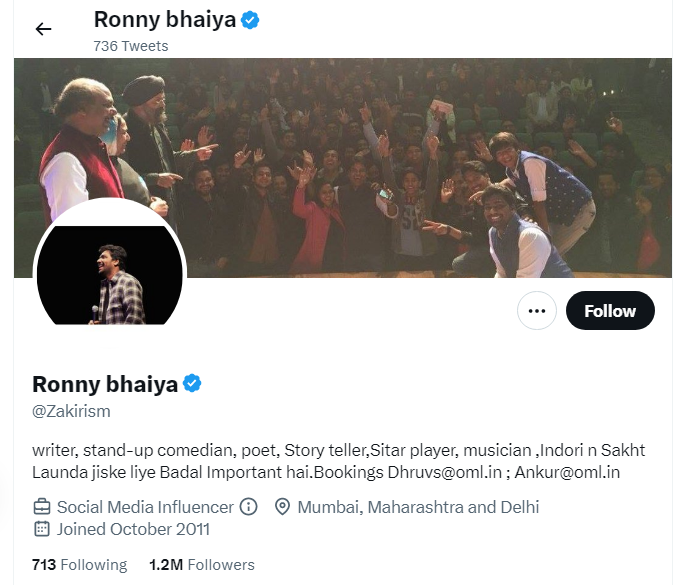This screenshot has height=585, width=696.
Task: Click the calendar icon beside Joined date
Action: click(x=42, y=529)
